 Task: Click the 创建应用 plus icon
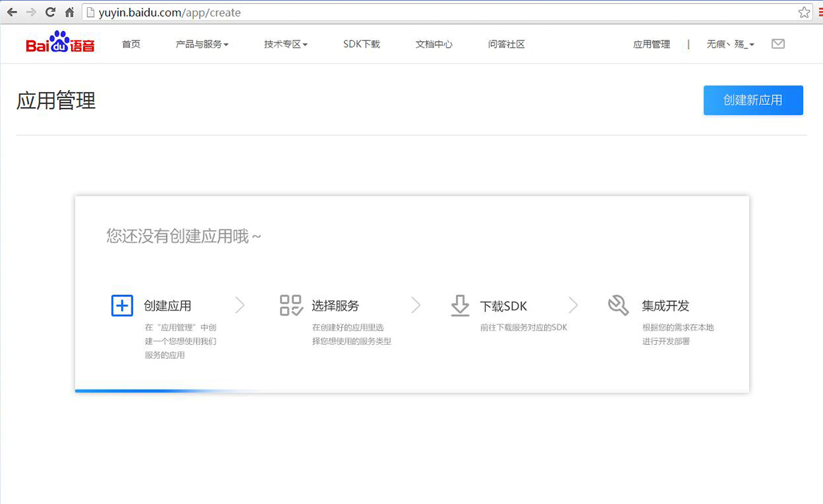122,306
